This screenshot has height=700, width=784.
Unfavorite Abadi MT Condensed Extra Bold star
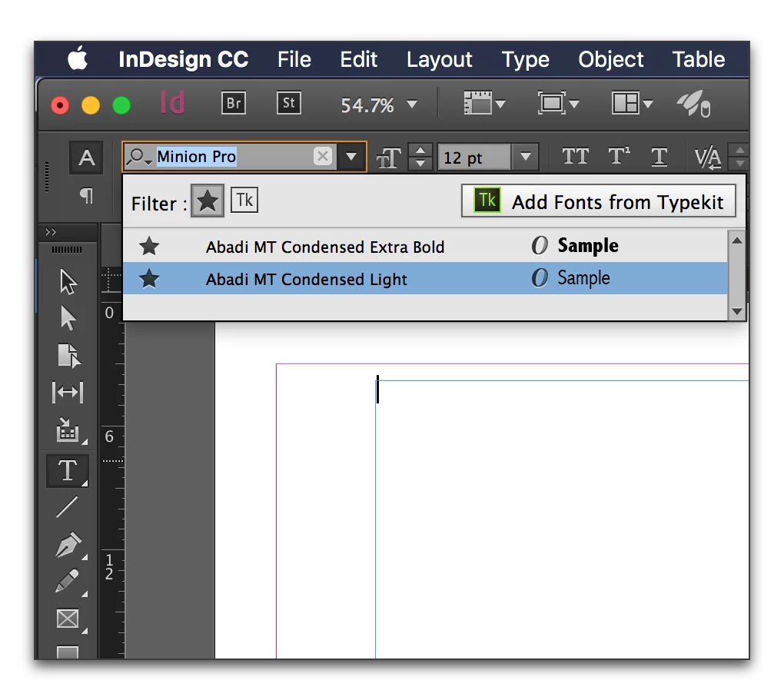(x=149, y=246)
